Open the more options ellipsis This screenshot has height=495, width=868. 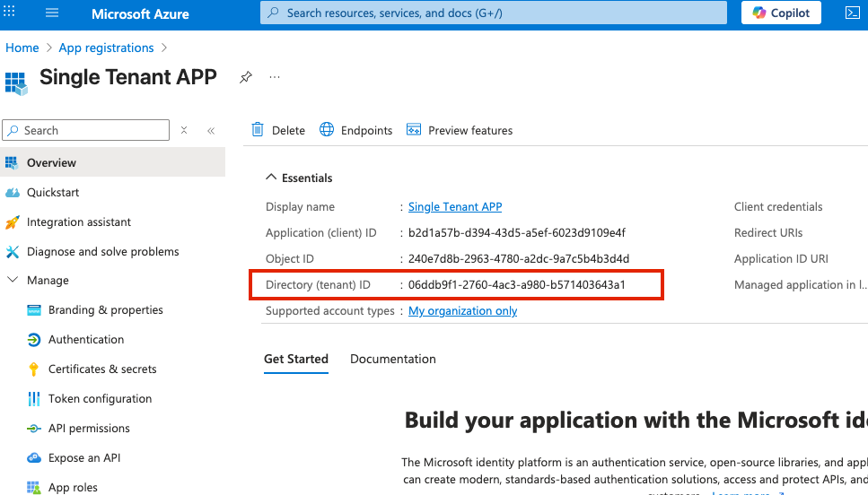click(275, 77)
